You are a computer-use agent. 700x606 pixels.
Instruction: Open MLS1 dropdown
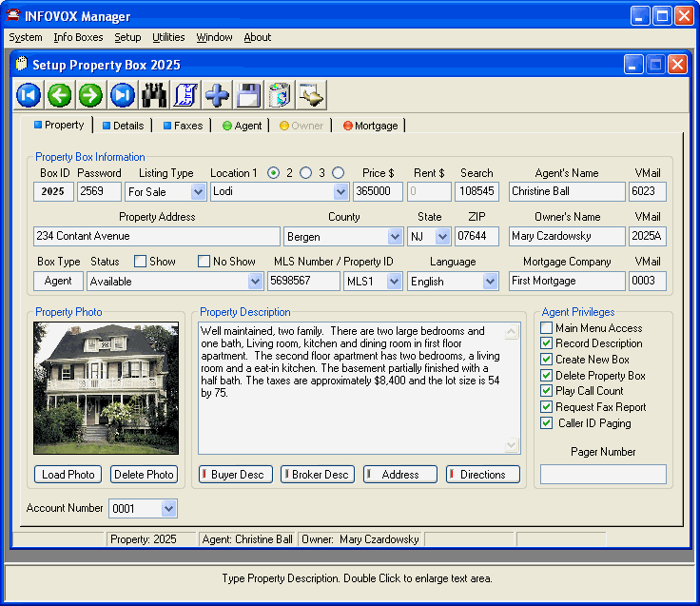point(394,282)
